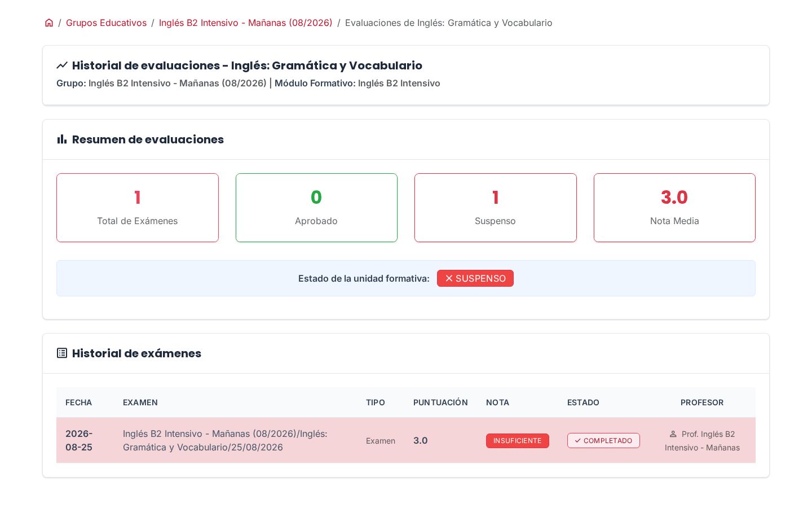Open the exam name in the table row
The image size is (812, 508).
[x=225, y=440]
